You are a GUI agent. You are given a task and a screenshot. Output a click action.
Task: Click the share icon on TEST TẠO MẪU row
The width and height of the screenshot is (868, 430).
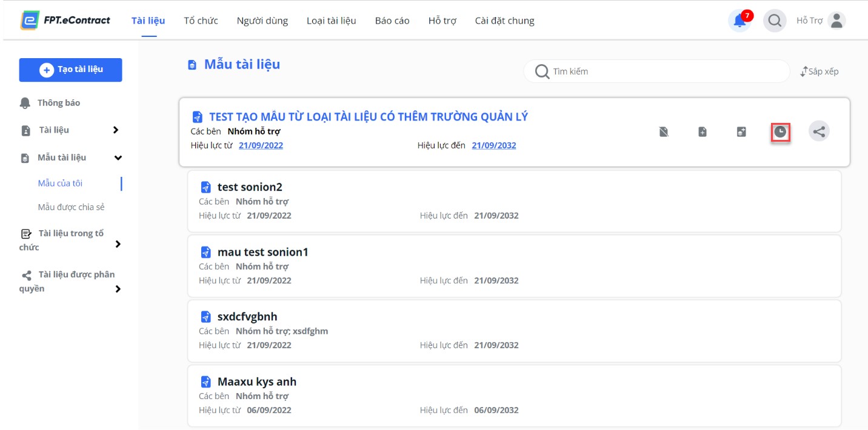click(819, 131)
